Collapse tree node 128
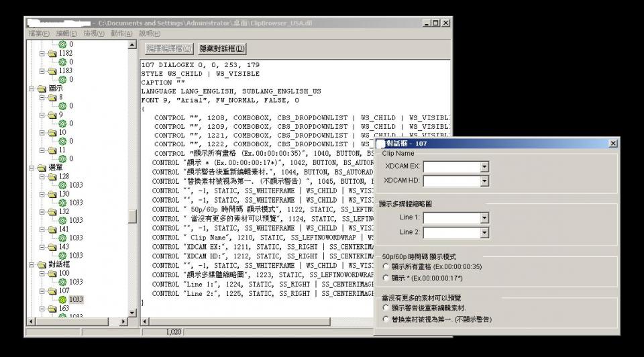 pos(42,176)
